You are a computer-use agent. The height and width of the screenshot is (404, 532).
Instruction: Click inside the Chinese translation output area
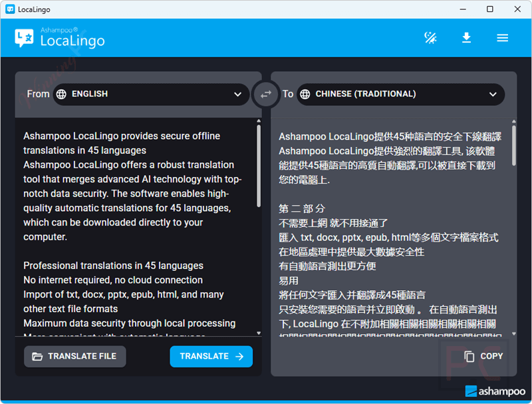pos(390,227)
